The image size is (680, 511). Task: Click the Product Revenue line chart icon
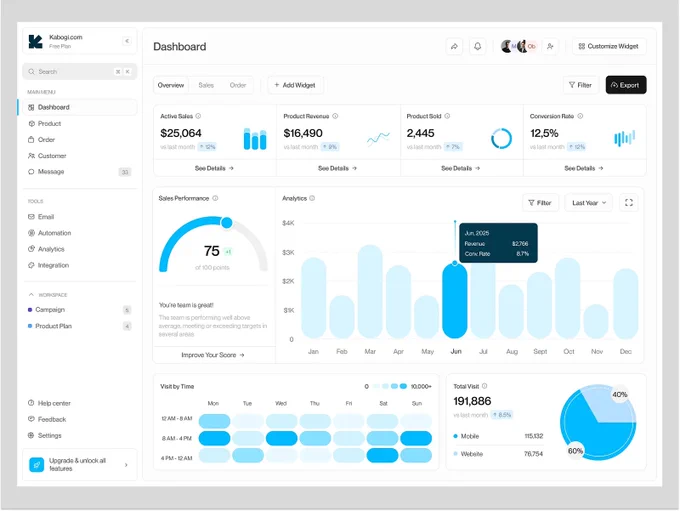pyautogui.click(x=378, y=139)
